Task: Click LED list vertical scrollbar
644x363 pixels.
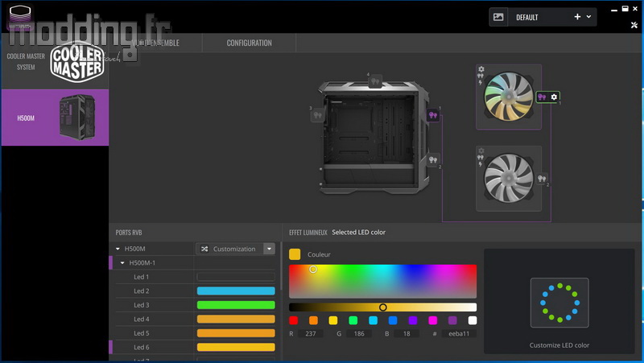Action: point(281,266)
